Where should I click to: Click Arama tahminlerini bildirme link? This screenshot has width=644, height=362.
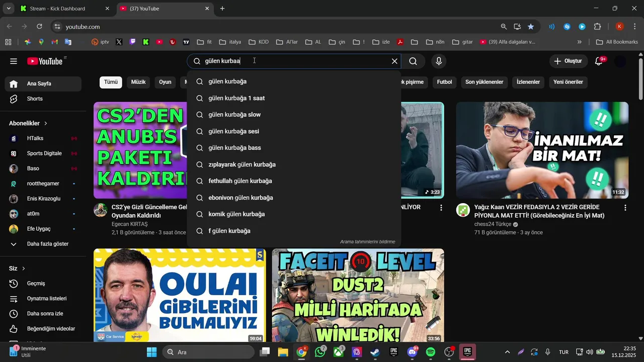point(367,242)
